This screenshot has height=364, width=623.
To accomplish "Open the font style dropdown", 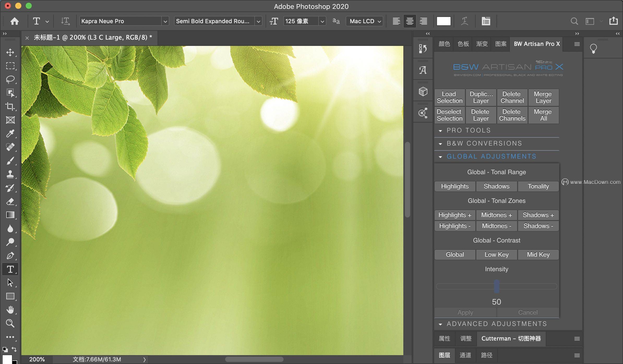I will (258, 21).
